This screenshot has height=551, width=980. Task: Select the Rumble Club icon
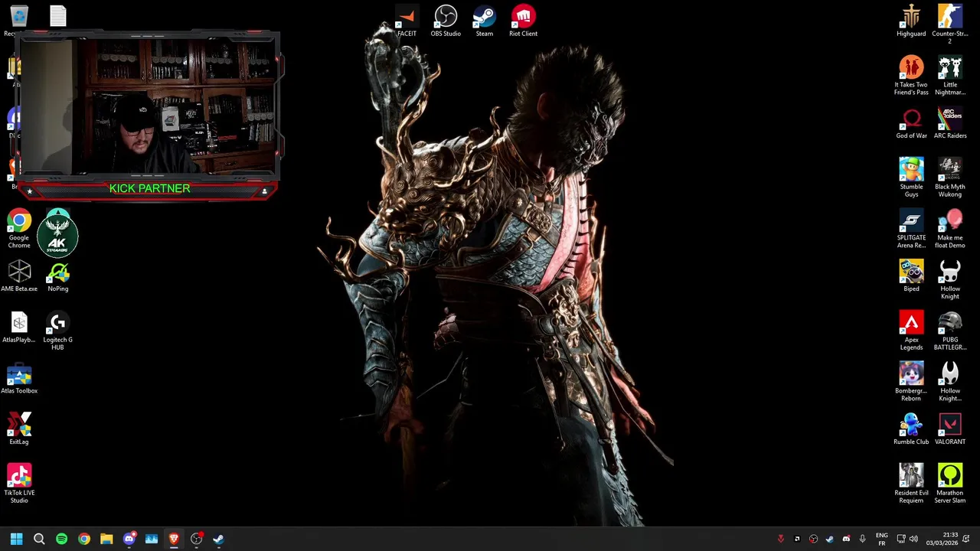point(911,429)
